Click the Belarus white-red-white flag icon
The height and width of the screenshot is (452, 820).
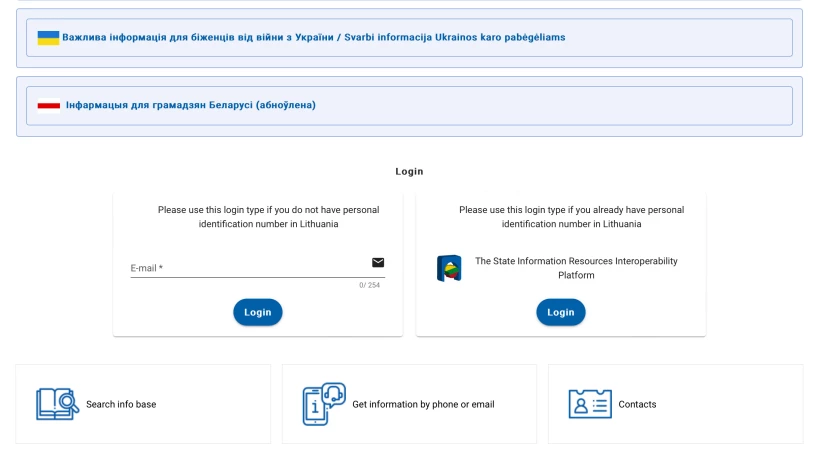[x=48, y=105]
